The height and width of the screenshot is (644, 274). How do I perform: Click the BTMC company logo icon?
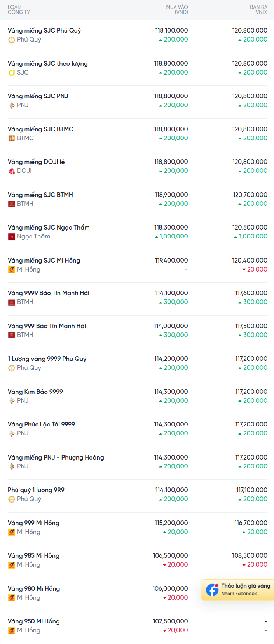(12, 138)
